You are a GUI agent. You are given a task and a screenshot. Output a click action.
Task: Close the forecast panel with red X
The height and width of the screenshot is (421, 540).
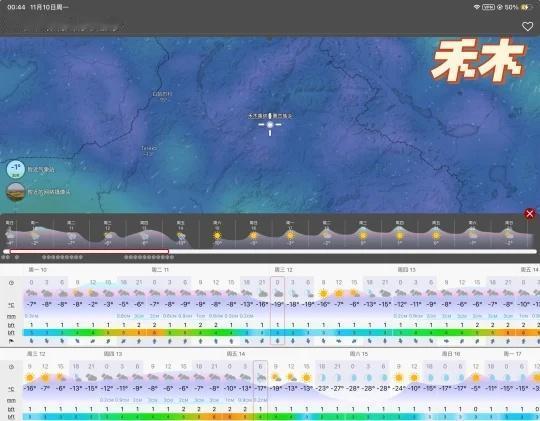tap(530, 214)
